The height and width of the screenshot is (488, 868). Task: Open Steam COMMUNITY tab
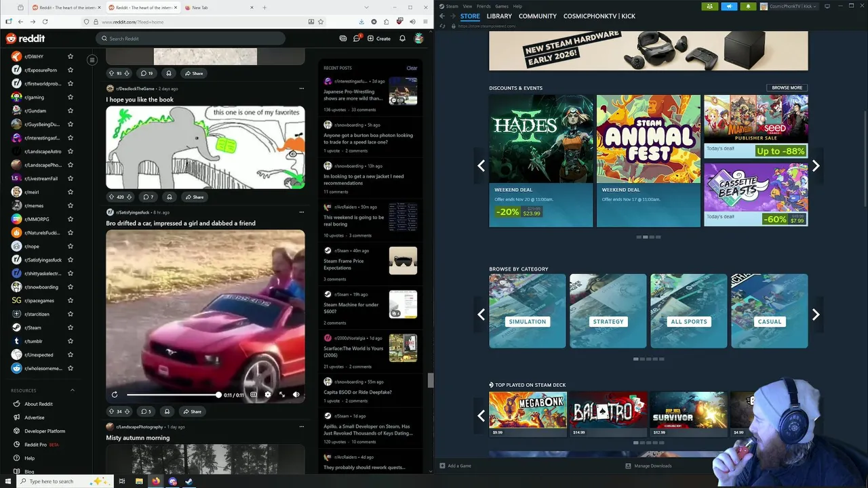point(538,16)
